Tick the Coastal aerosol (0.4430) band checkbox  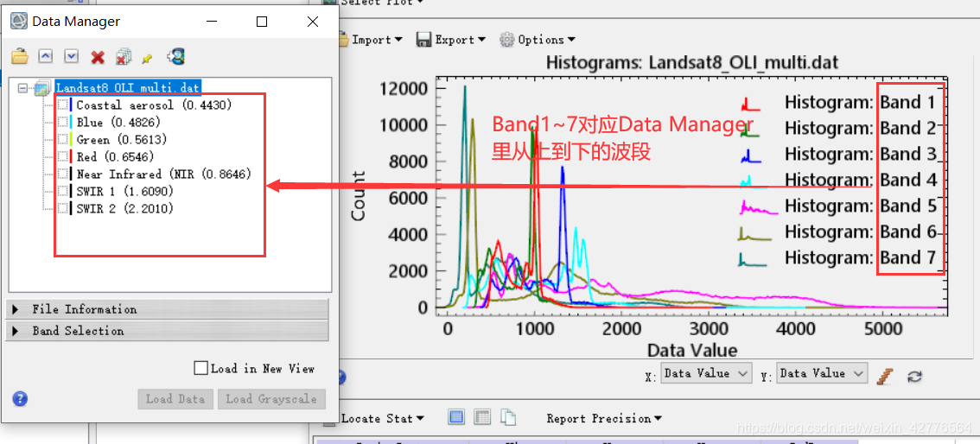tap(62, 105)
